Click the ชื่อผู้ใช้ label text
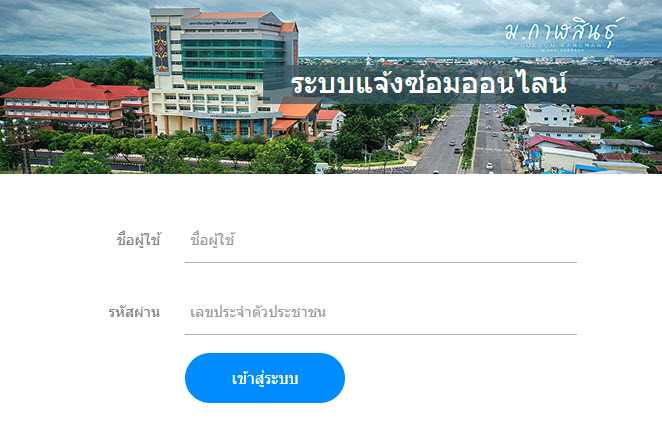Viewport: 662px width, 425px height. click(138, 240)
